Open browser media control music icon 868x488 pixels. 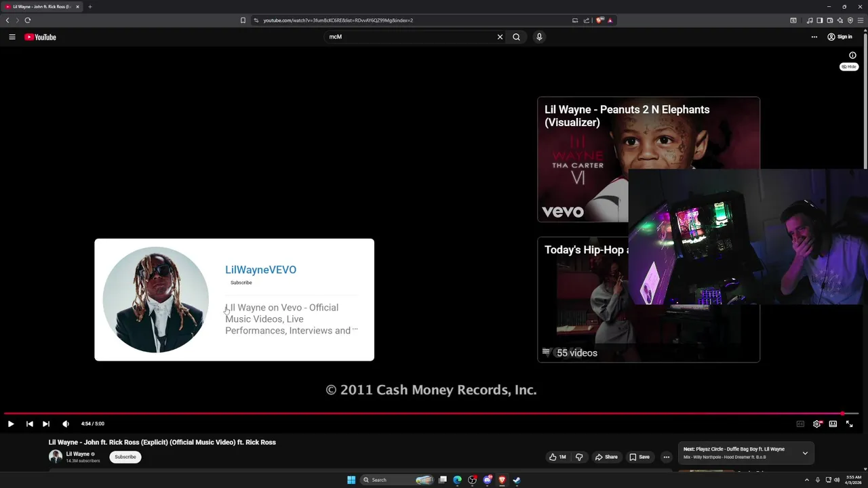click(810, 20)
